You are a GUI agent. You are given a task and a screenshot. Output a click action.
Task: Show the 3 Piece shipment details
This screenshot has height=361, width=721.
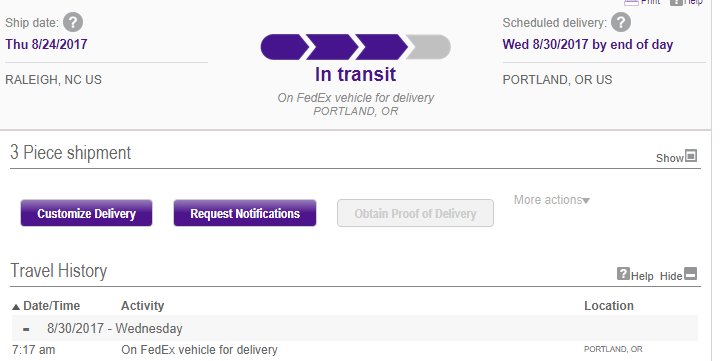coord(670,158)
